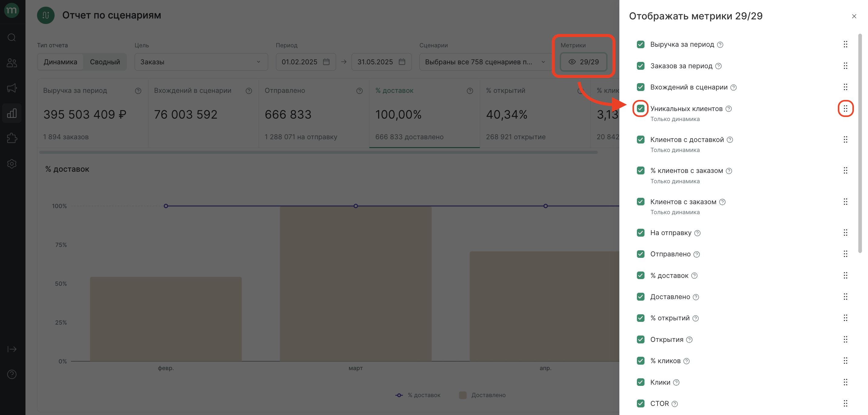Select the % доставок metric card
Image resolution: width=868 pixels, height=415 pixels.
425,113
